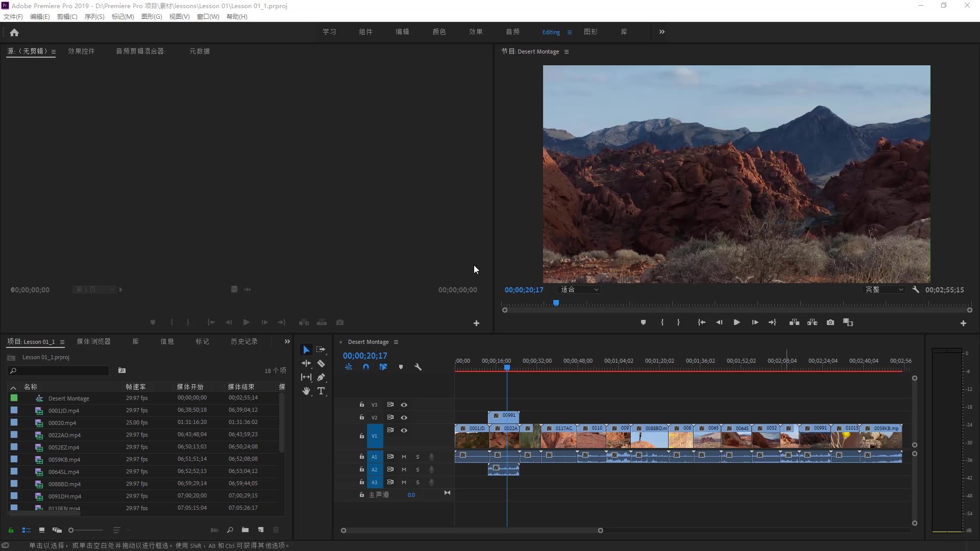Export frame with the camera icon
The image size is (980, 551).
tap(830, 322)
